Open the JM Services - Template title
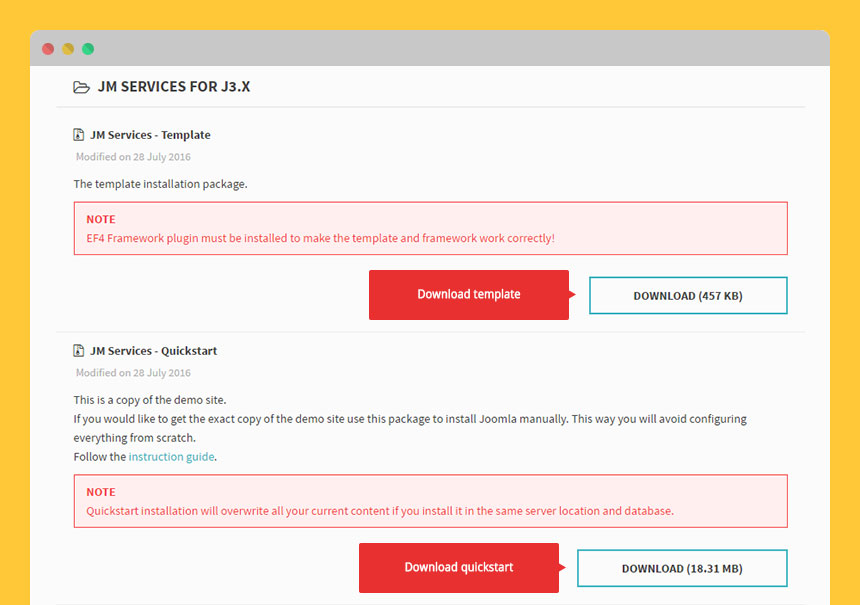Image resolution: width=860 pixels, height=605 pixels. tap(150, 135)
